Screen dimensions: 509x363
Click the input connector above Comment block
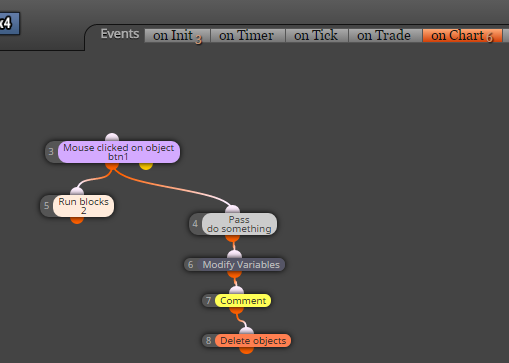(236, 291)
